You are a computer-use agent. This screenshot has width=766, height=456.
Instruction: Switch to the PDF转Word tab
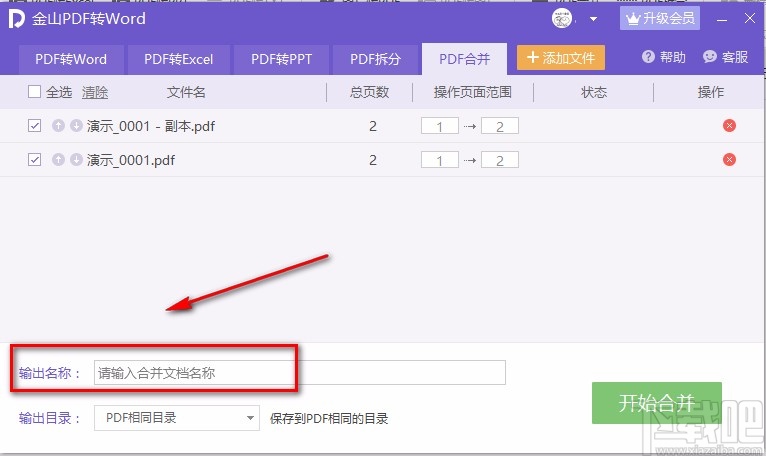coord(71,59)
